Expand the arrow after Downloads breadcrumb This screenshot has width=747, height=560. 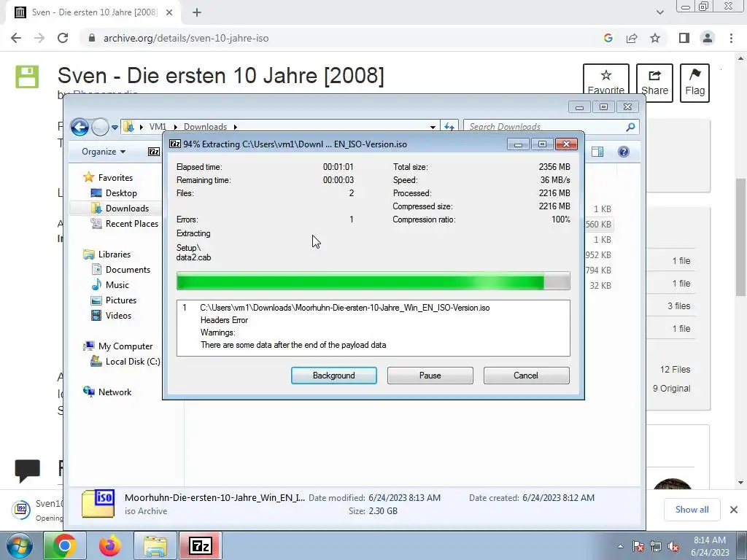pyautogui.click(x=236, y=127)
